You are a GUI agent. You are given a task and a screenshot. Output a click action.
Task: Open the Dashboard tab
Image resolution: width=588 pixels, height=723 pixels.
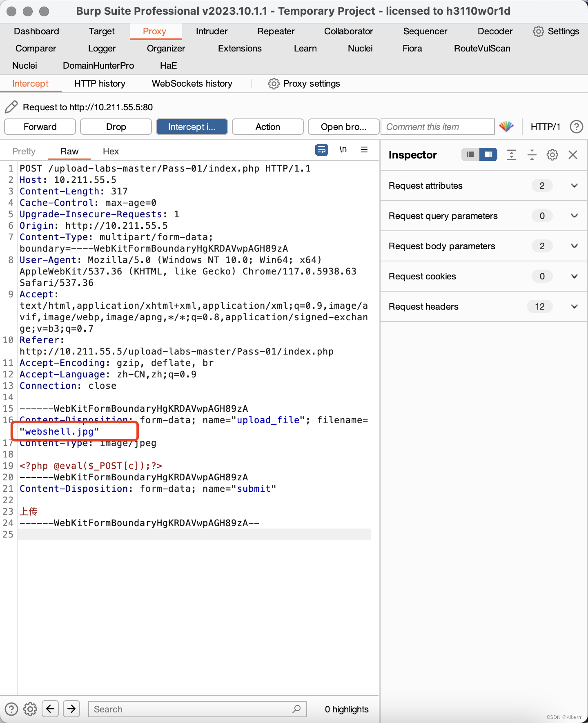[x=36, y=31]
